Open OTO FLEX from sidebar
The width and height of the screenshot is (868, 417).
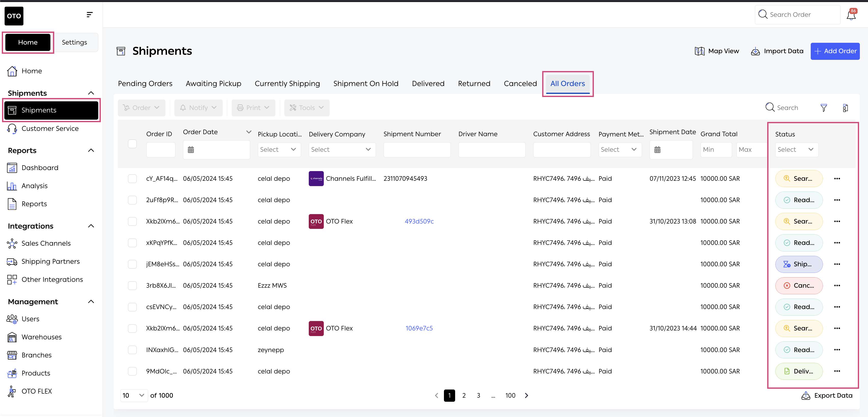point(36,391)
